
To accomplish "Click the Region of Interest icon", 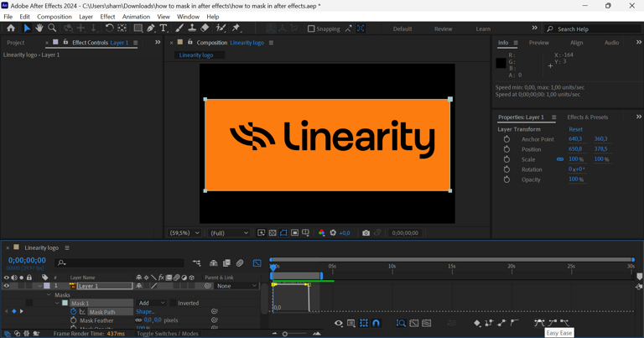I will click(x=294, y=233).
